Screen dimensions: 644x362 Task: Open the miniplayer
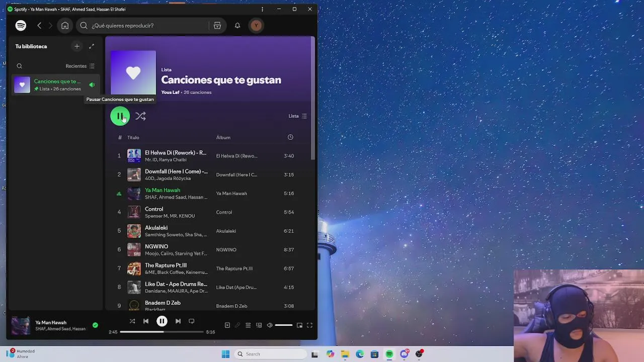tap(299, 325)
